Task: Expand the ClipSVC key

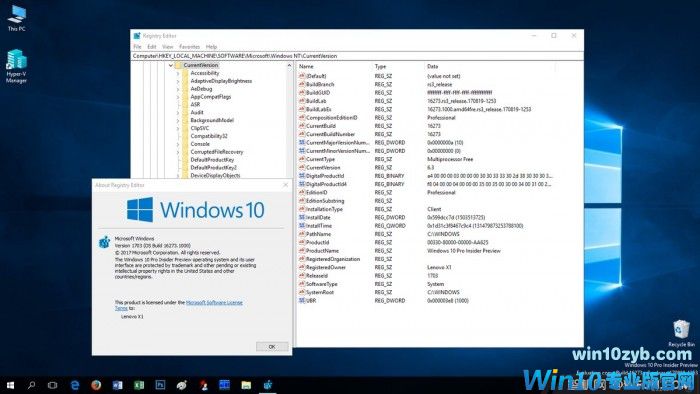Action: click(x=178, y=128)
